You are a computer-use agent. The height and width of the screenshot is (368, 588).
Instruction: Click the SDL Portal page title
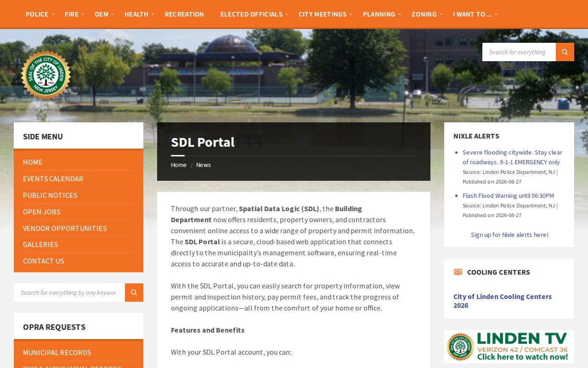(x=203, y=143)
